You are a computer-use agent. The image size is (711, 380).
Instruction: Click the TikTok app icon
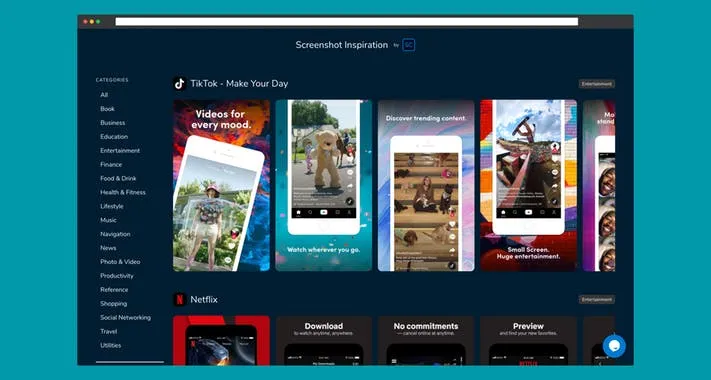click(180, 83)
